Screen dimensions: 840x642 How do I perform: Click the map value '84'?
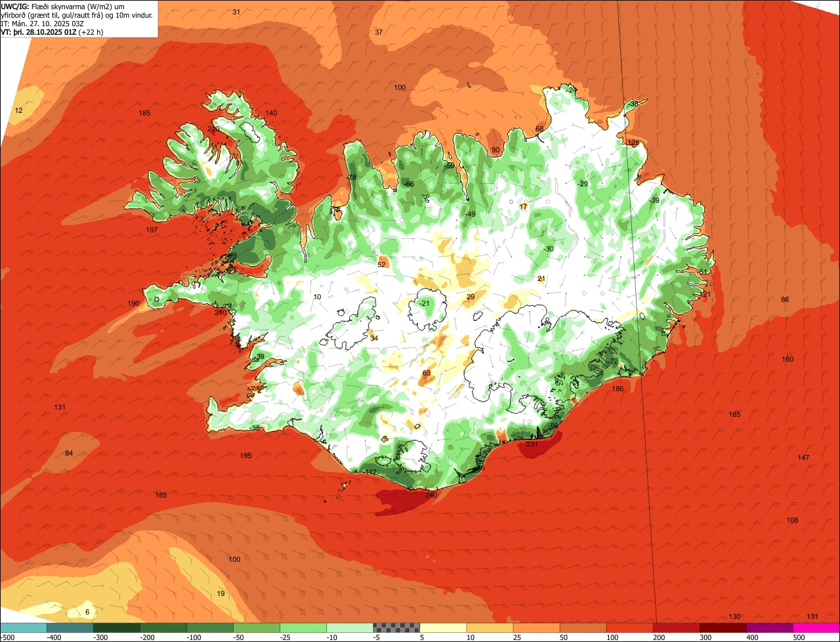coord(69,454)
